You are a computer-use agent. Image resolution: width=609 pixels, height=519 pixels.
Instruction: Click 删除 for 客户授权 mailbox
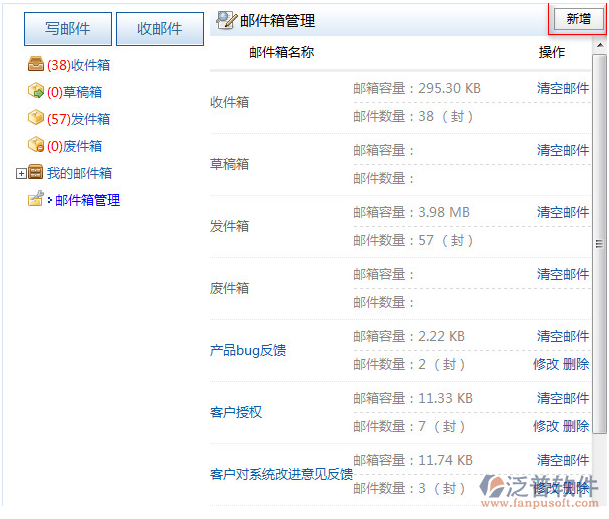(x=576, y=427)
